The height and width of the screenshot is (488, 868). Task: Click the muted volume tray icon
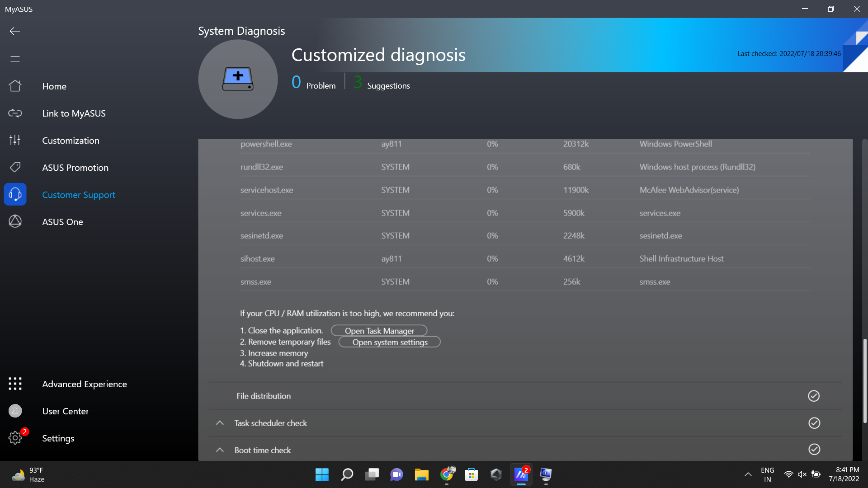(x=802, y=474)
